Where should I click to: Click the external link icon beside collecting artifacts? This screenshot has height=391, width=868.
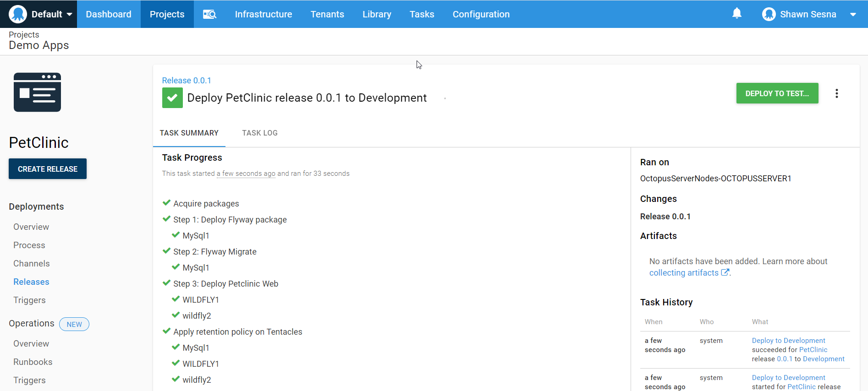(x=725, y=272)
